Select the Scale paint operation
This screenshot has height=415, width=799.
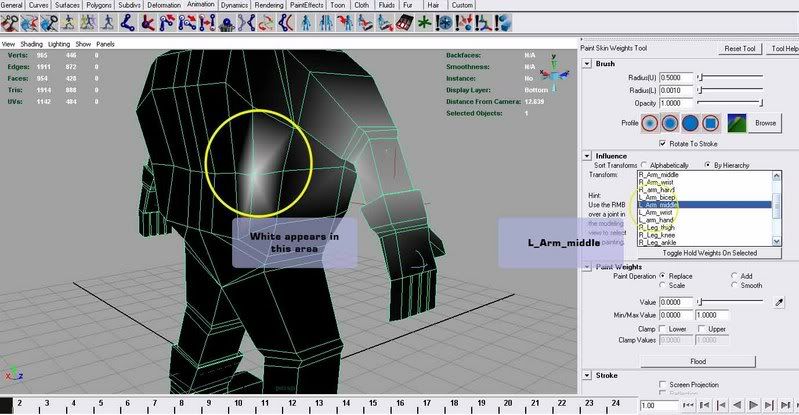[x=662, y=285]
